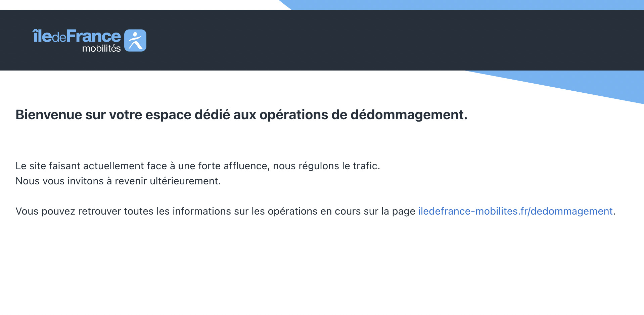
Task: Click the sentence about forte affluence
Action: coord(198,166)
